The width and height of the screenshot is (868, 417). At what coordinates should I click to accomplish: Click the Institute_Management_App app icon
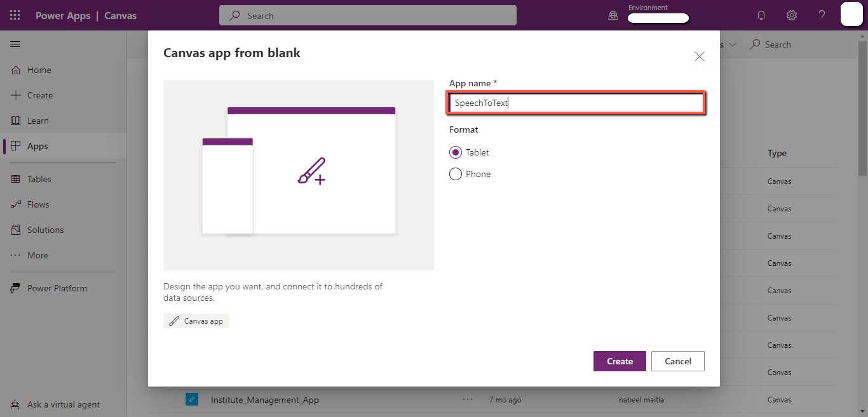[x=192, y=399]
